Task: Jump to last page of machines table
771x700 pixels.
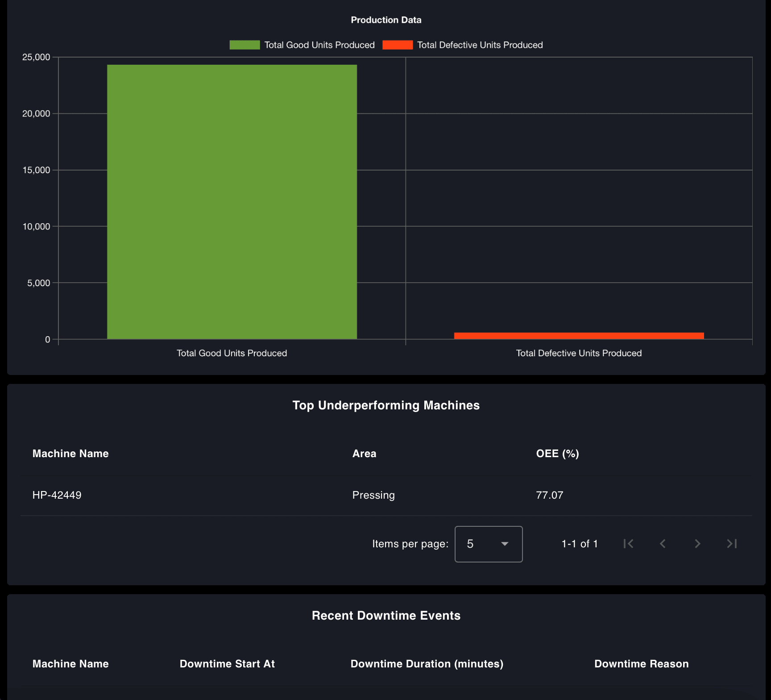Action: pos(731,544)
